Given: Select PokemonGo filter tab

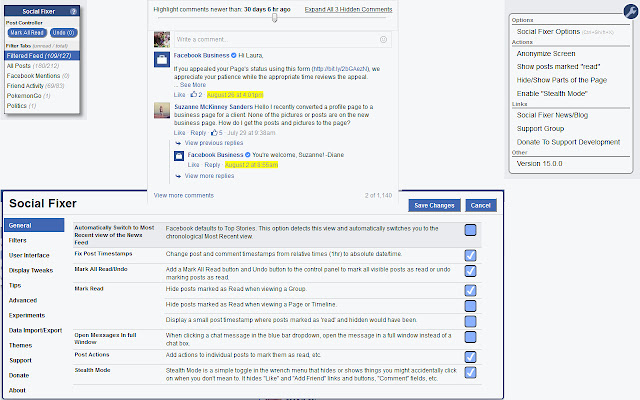Looking at the screenshot, I should click(x=28, y=96).
